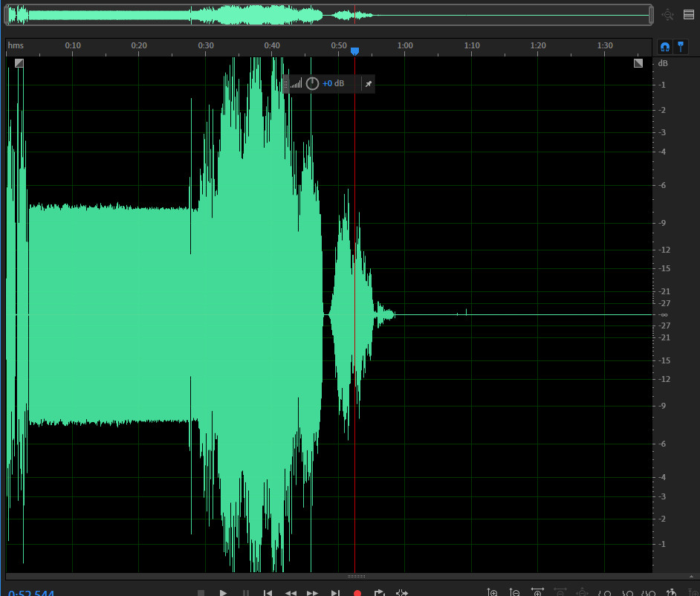The image size is (700, 596).
Task: Toggle the blue Snapping magnet icon
Action: (x=665, y=47)
